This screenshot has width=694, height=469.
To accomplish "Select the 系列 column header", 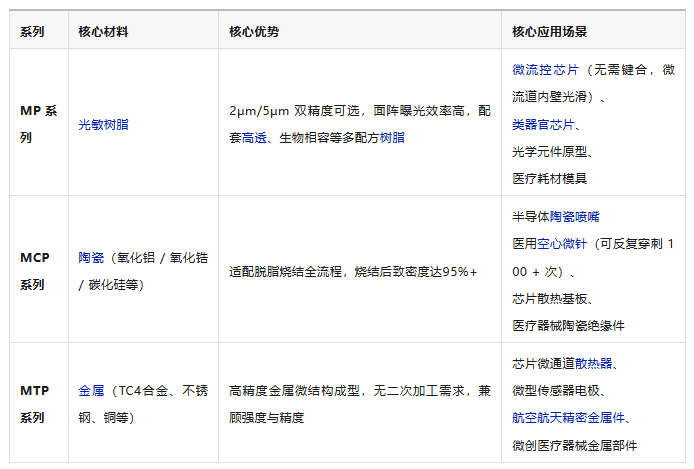I will tap(32, 31).
